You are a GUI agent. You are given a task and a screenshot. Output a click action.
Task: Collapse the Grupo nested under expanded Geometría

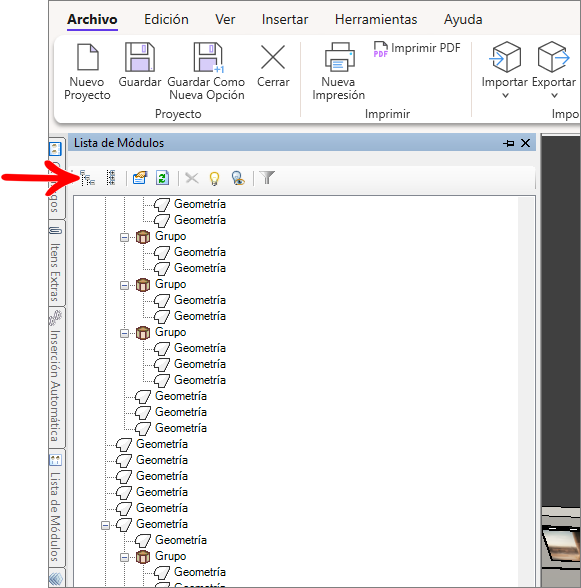tap(124, 557)
